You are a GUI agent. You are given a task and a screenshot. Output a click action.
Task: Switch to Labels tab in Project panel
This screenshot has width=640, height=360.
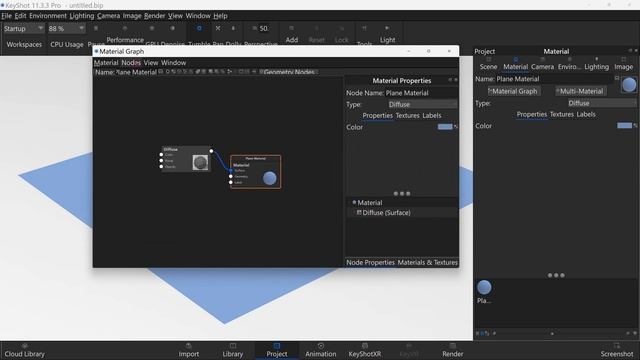(586, 114)
